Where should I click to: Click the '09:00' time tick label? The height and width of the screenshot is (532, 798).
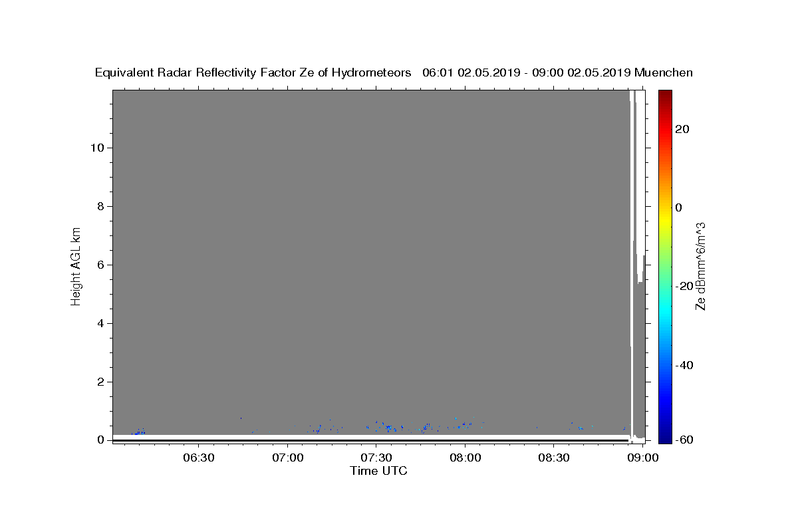643,458
